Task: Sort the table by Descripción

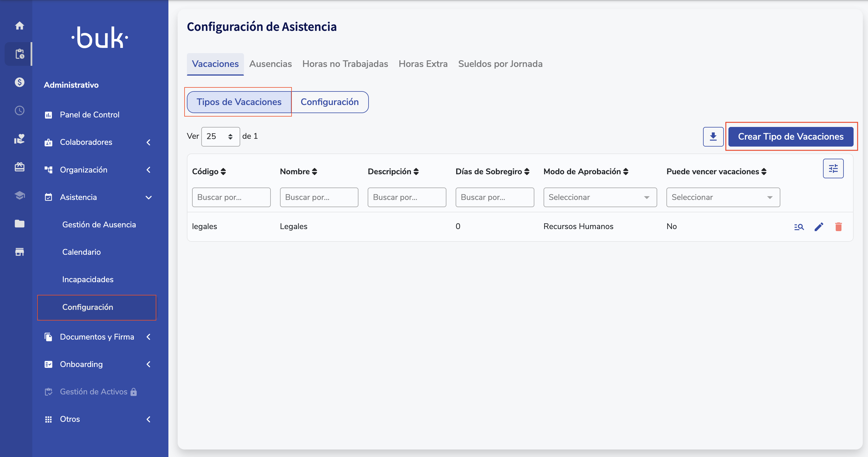Action: 416,172
